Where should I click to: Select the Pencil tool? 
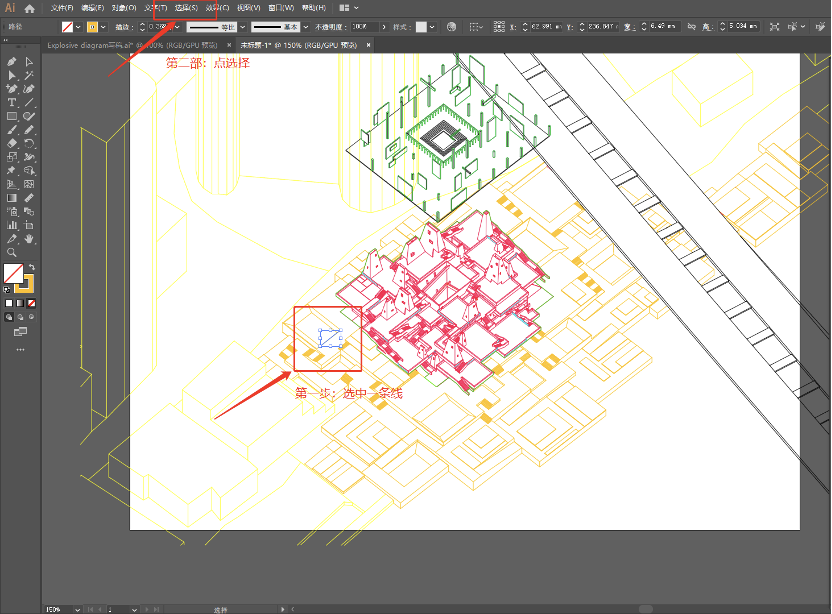[x=29, y=130]
